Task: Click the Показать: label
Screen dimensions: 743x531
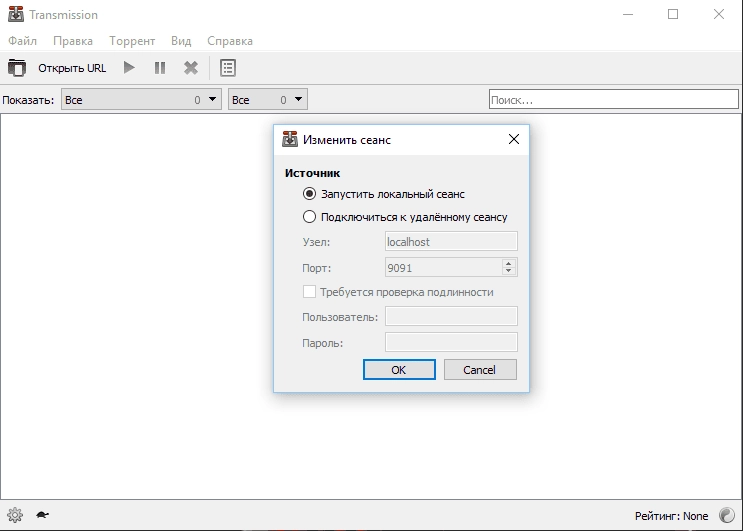Action: click(x=28, y=100)
